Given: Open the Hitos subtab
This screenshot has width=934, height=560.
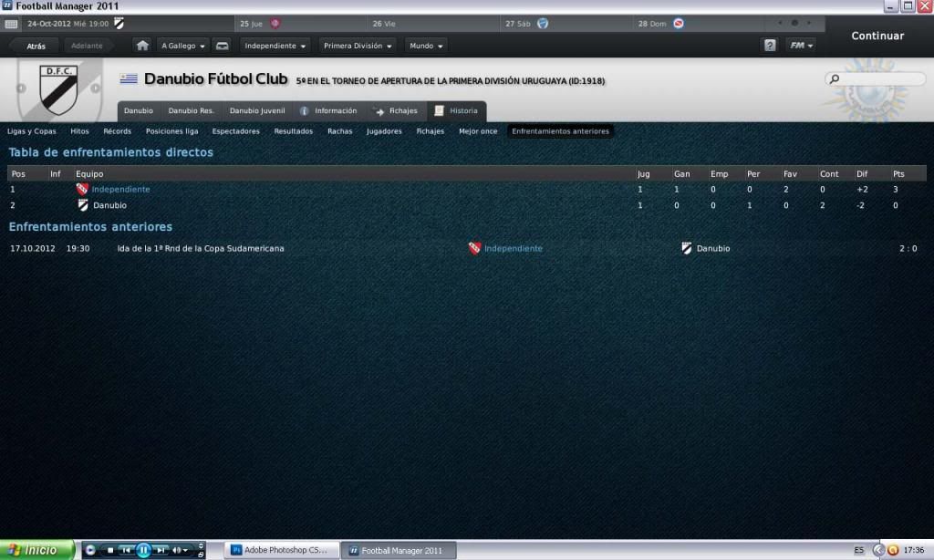Looking at the screenshot, I should coord(79,131).
